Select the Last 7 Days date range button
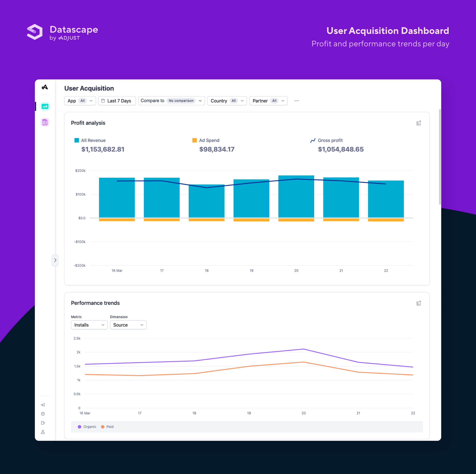The image size is (476, 474). tap(118, 101)
